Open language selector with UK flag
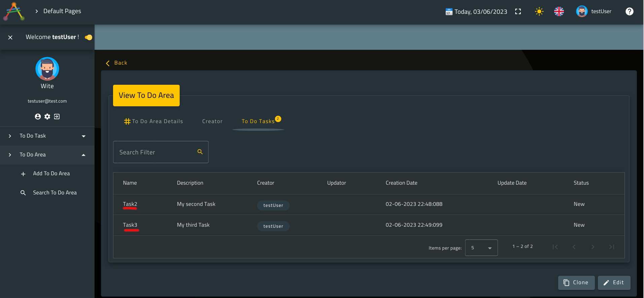Viewport: 644px width, 298px height. pos(559,11)
